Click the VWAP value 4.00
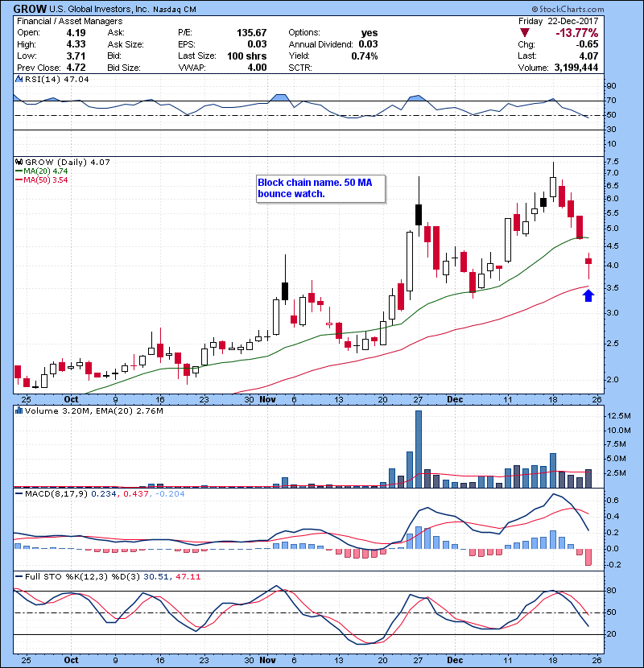The width and height of the screenshot is (644, 668). pos(257,68)
